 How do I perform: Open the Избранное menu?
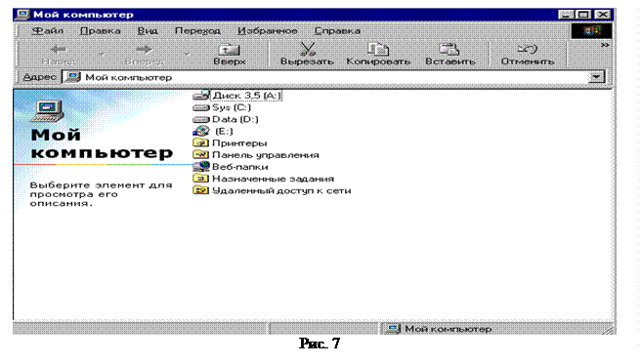pyautogui.click(x=268, y=30)
